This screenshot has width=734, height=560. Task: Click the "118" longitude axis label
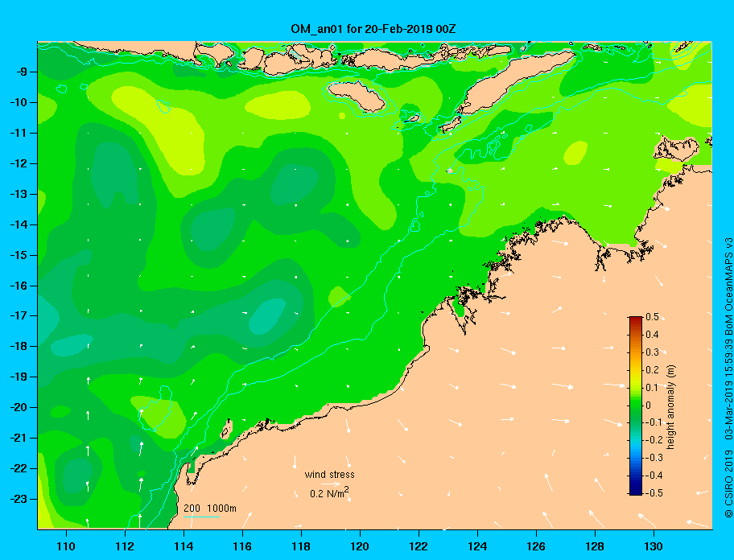pos(301,546)
